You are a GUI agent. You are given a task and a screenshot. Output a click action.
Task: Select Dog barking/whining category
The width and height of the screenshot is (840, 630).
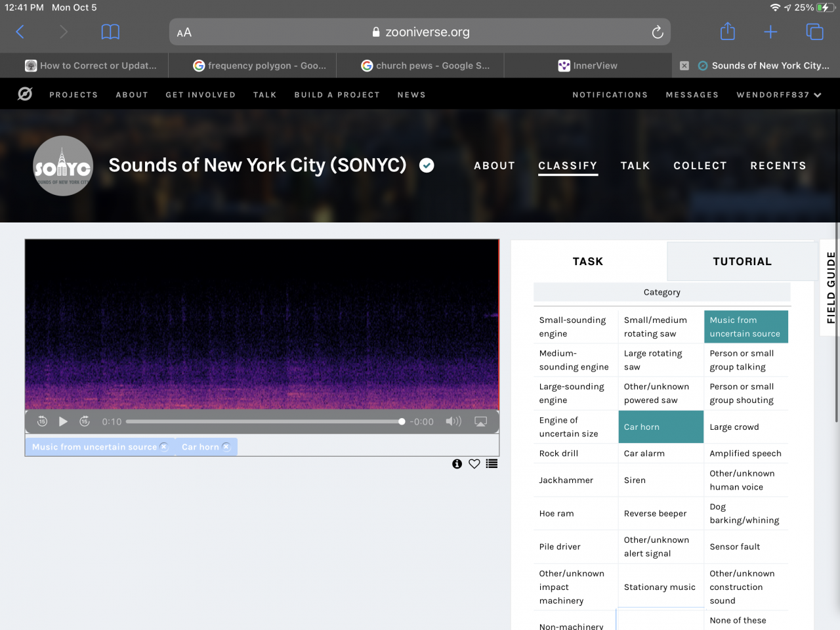click(x=746, y=513)
